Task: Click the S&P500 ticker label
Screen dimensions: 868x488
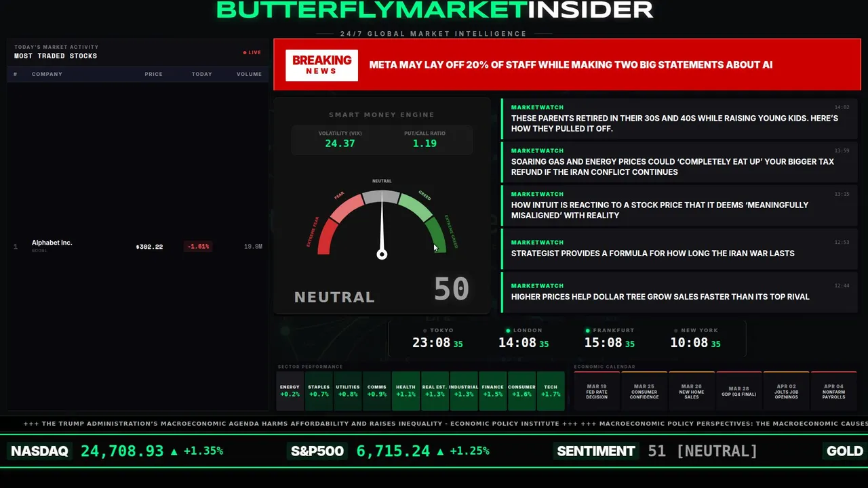Action: [317, 451]
